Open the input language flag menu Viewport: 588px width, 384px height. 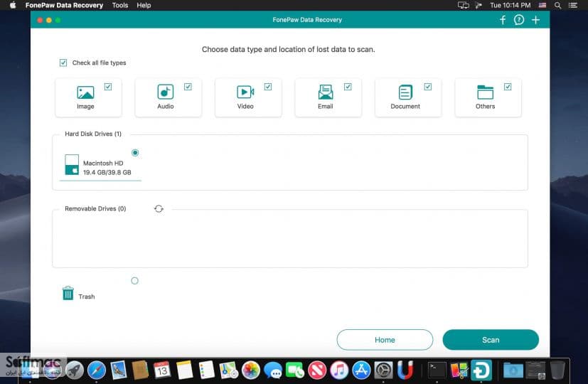point(542,5)
